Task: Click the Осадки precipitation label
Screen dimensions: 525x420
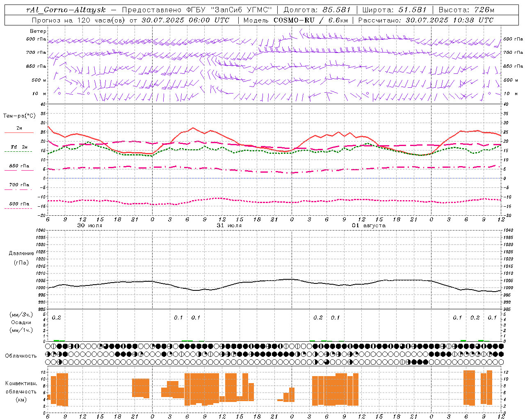Action: pyautogui.click(x=21, y=322)
